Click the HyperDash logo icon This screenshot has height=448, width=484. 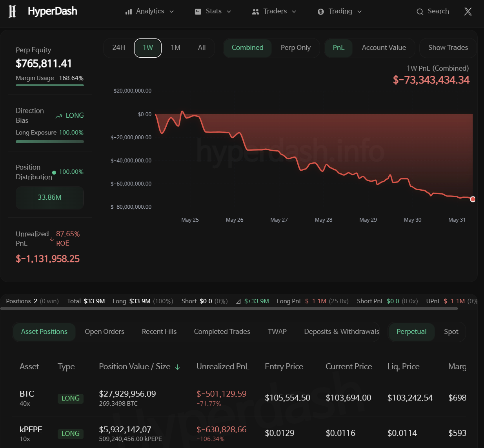pos(12,11)
